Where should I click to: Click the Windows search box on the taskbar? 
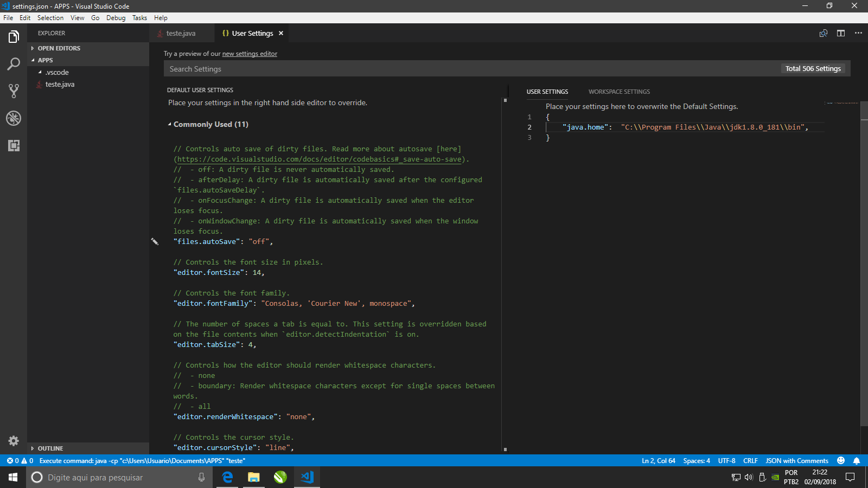tap(119, 477)
